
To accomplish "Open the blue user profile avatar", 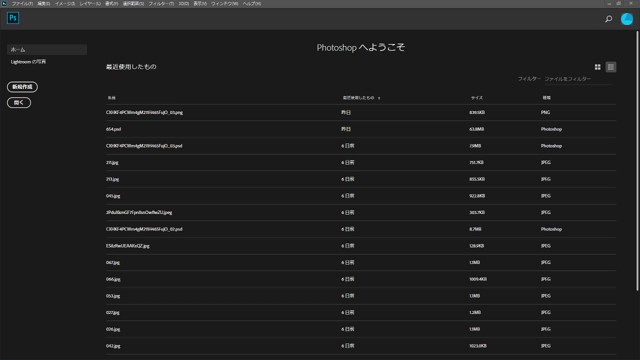I will (627, 19).
